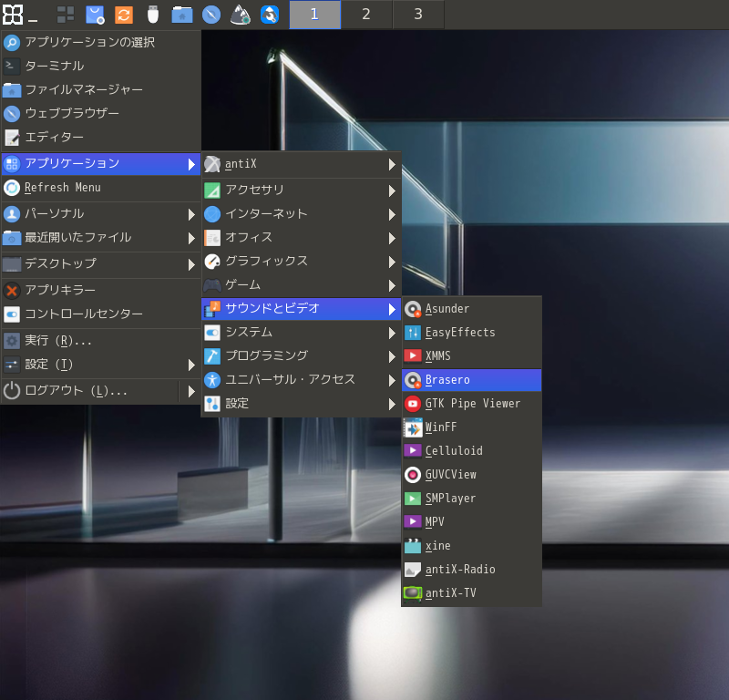Click the USB drive icon in the taskbar
The height and width of the screenshot is (700, 729).
151,14
